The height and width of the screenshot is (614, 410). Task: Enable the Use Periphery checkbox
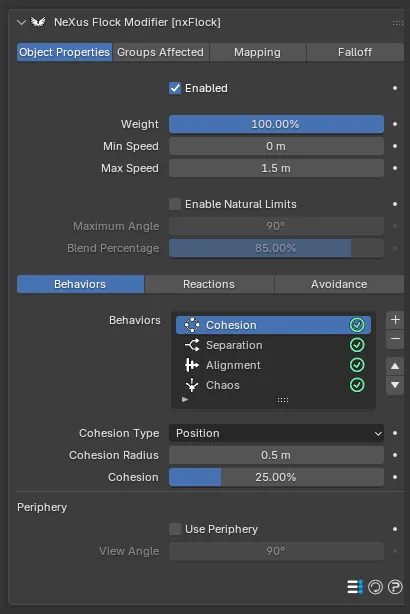tap(175, 529)
